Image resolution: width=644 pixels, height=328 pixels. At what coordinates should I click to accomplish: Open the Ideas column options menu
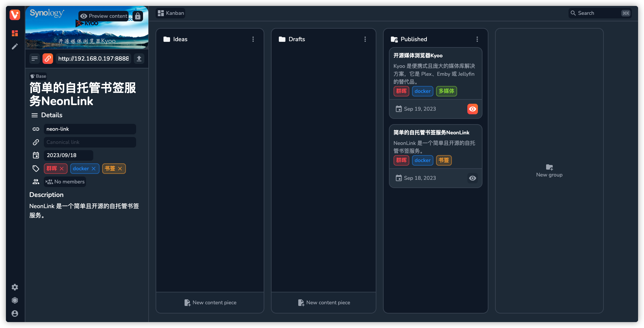[253, 39]
